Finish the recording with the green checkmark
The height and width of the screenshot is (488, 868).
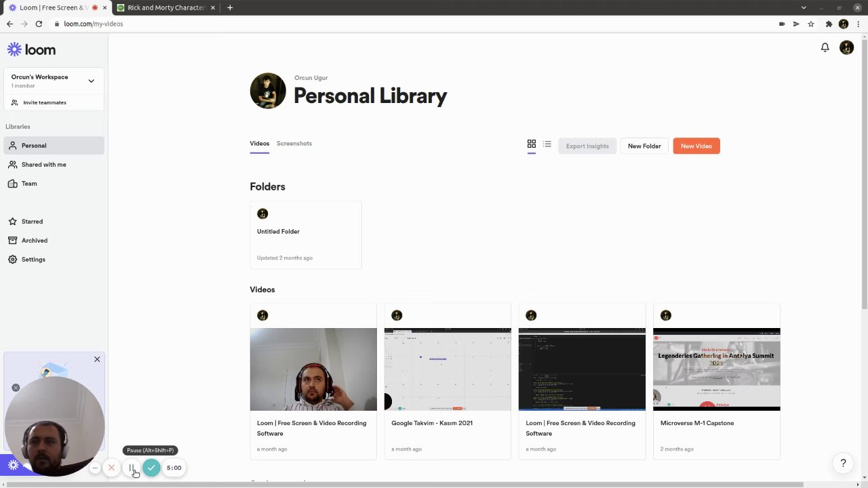pos(151,468)
